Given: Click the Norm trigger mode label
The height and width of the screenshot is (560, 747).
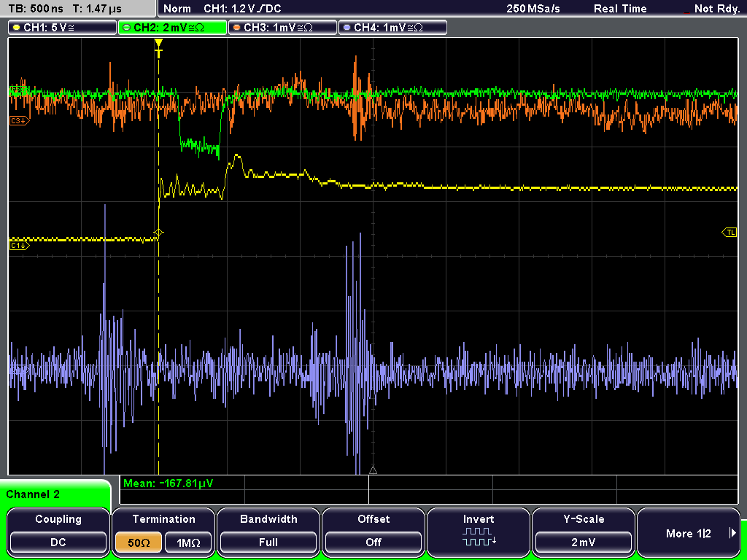Looking at the screenshot, I should pos(177,9).
